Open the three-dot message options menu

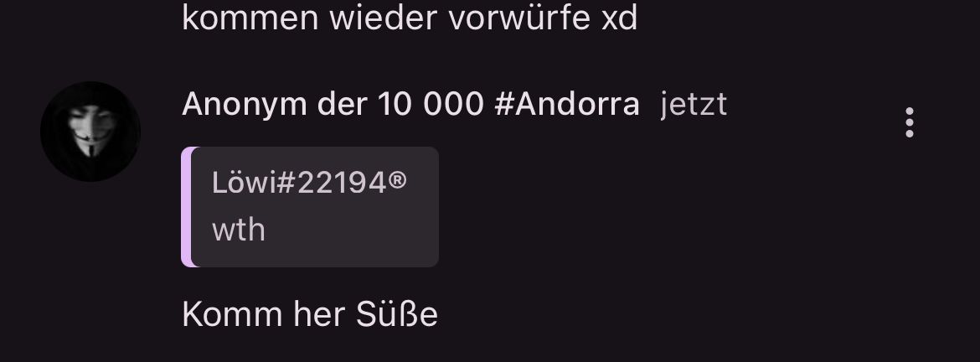point(910,122)
